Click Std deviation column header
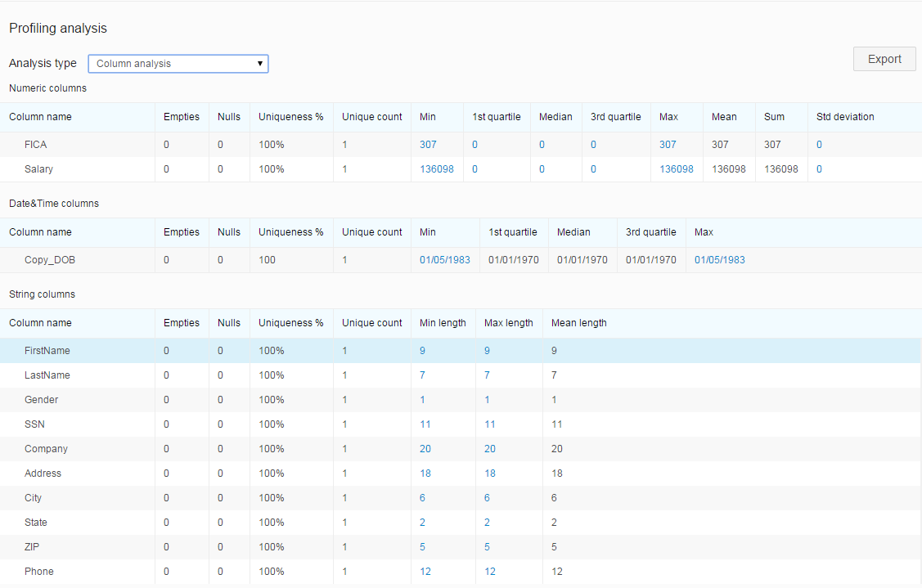Viewport: 922px width, 588px height. [x=844, y=117]
